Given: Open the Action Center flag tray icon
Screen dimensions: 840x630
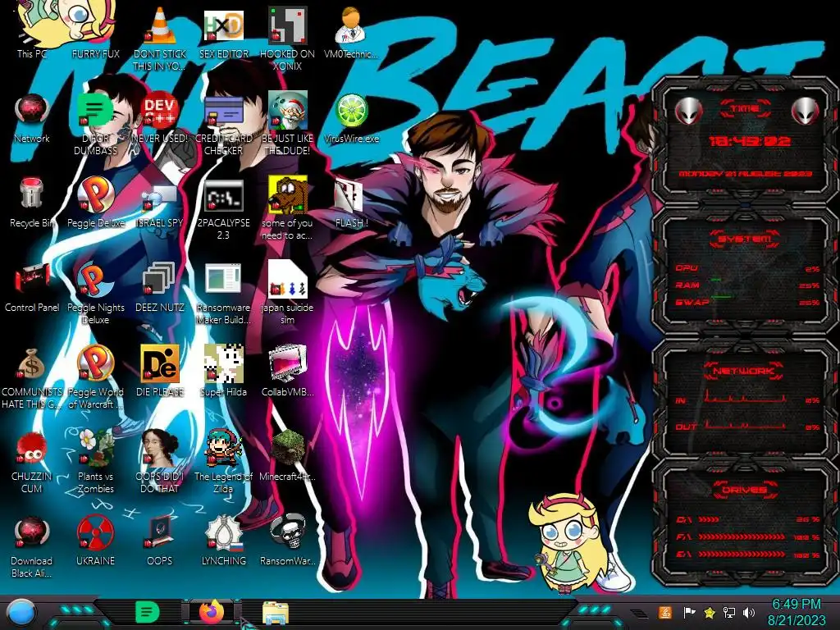Looking at the screenshot, I should [x=689, y=612].
